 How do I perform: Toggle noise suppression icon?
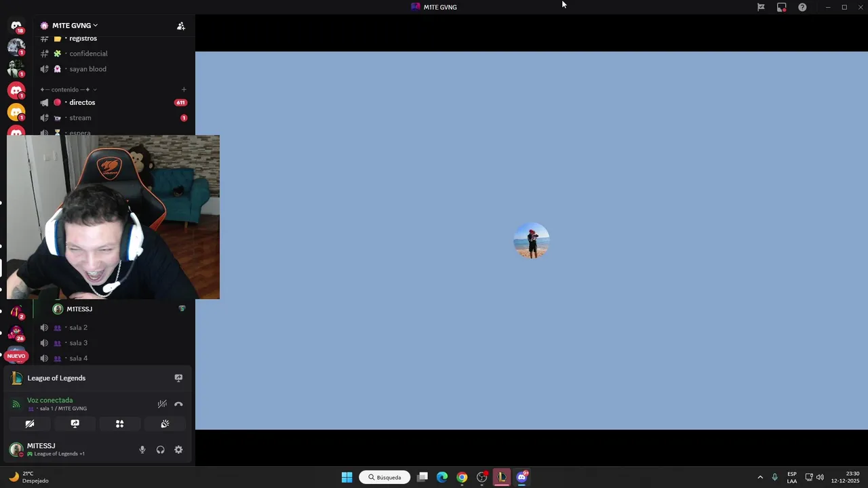(162, 404)
